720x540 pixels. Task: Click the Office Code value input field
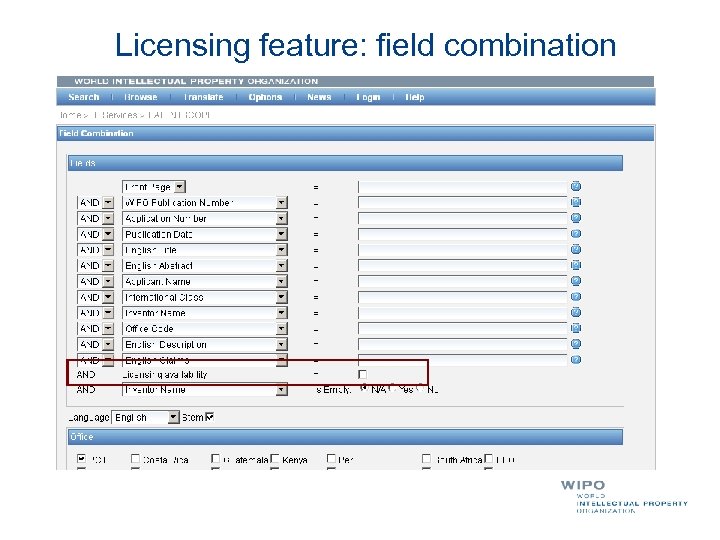pyautogui.click(x=462, y=329)
